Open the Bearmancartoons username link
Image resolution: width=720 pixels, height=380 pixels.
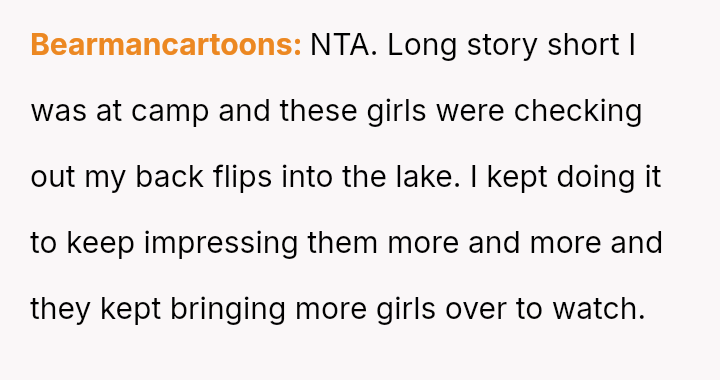click(x=166, y=45)
